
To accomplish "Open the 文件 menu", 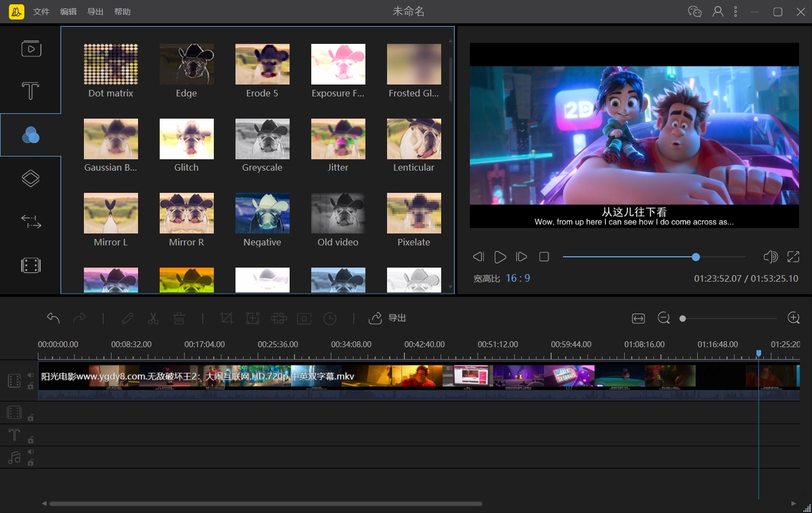I will click(41, 11).
